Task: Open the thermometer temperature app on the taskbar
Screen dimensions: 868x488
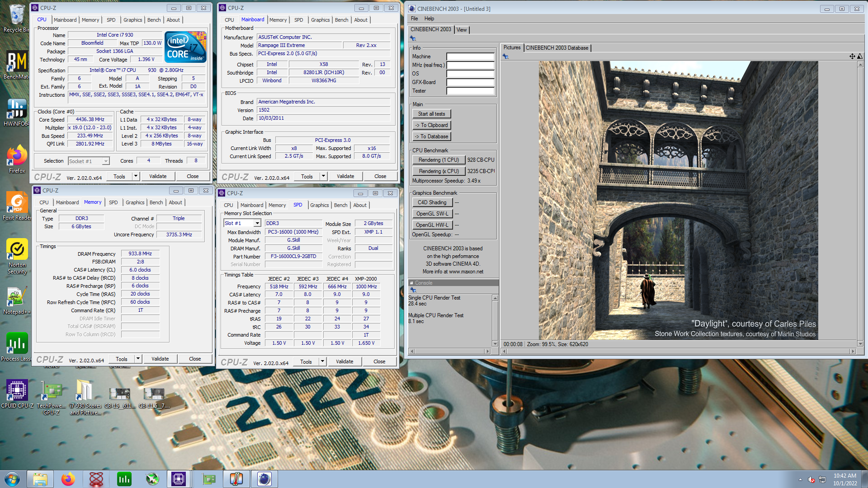Action: click(236, 479)
